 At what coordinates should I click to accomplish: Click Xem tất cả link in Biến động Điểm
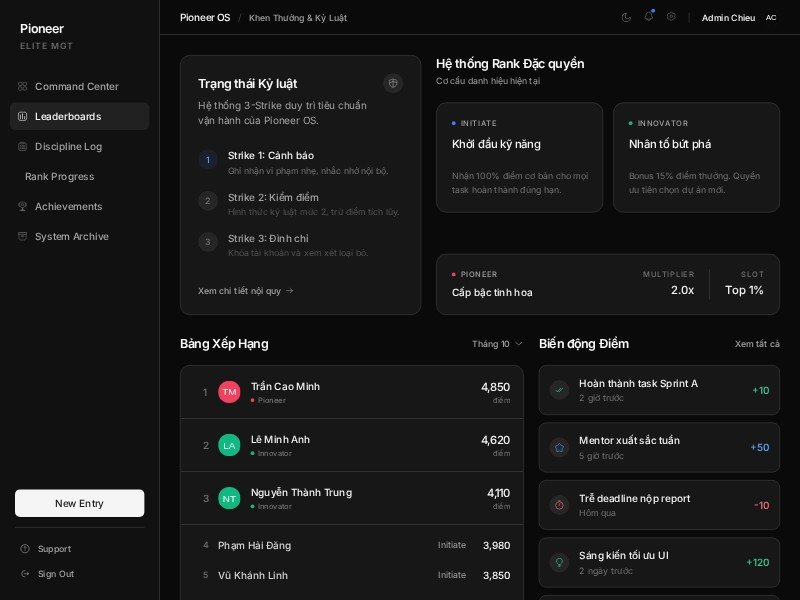(x=757, y=344)
